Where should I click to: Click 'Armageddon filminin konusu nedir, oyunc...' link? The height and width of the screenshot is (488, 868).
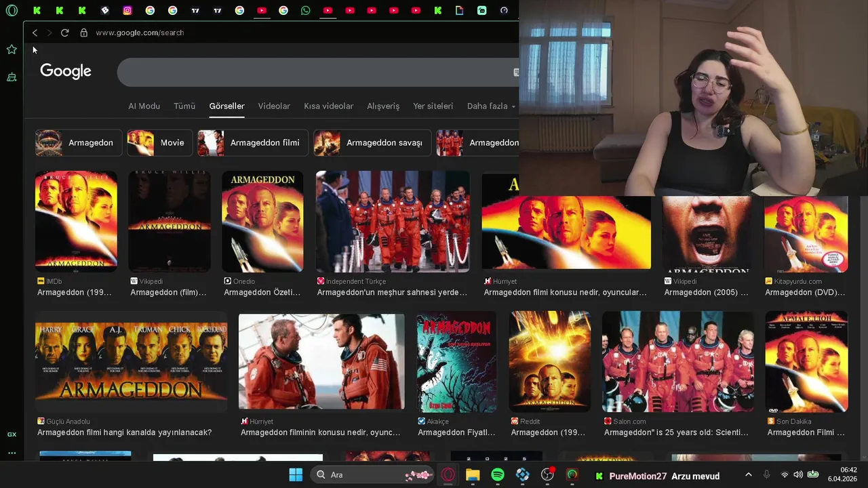point(320,432)
